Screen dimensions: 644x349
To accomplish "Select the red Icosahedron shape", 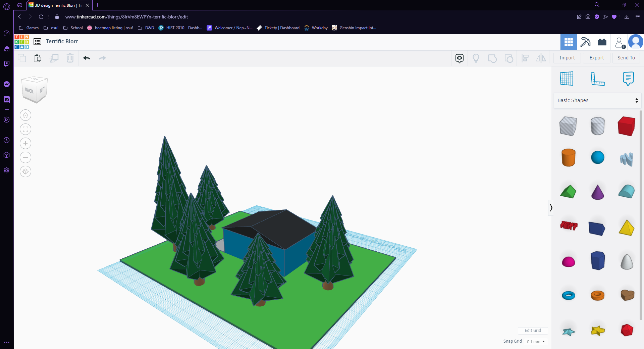I will [627, 330].
